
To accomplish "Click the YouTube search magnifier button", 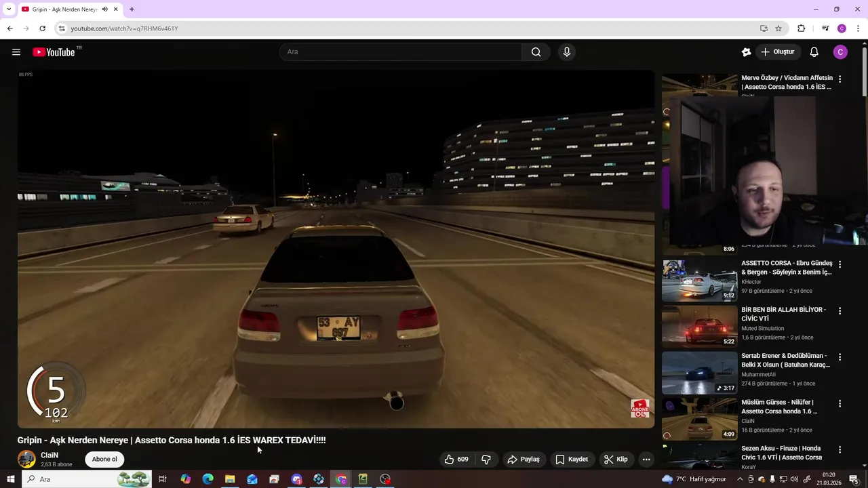I will point(536,52).
